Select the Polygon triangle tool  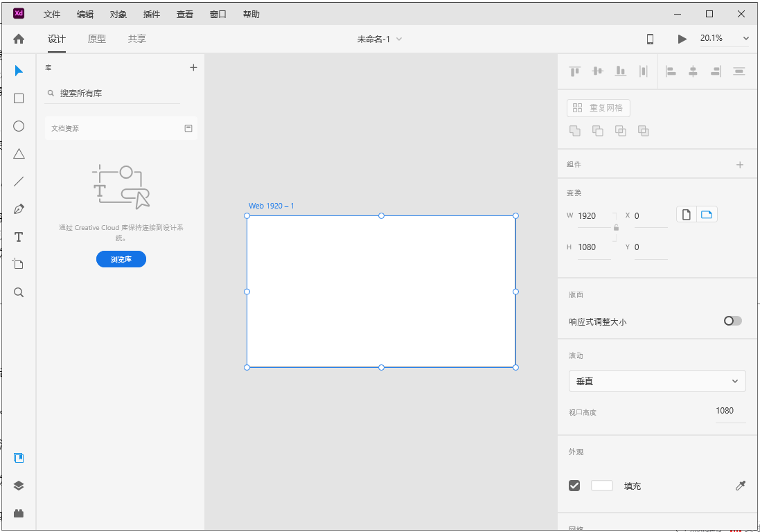[x=19, y=154]
